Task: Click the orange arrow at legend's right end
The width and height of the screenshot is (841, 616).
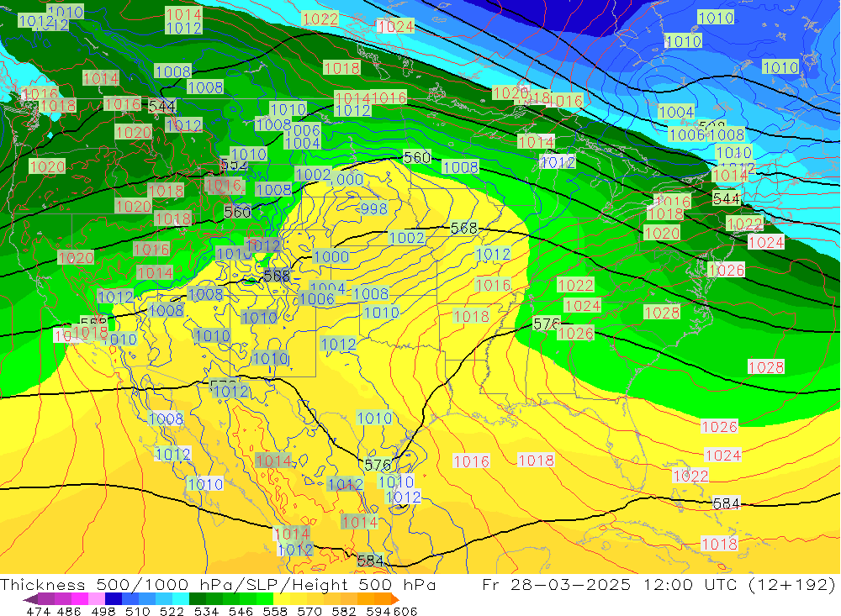Action: (395, 599)
